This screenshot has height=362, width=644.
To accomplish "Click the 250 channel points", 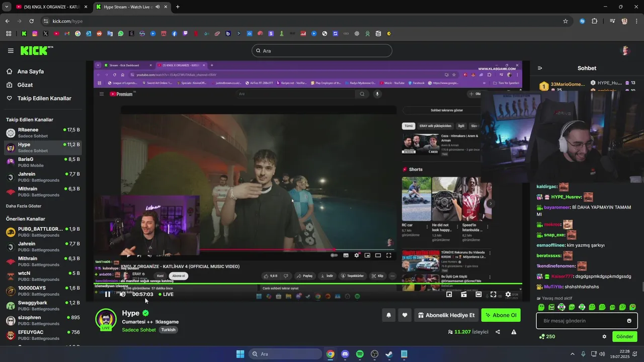I will (x=547, y=337).
